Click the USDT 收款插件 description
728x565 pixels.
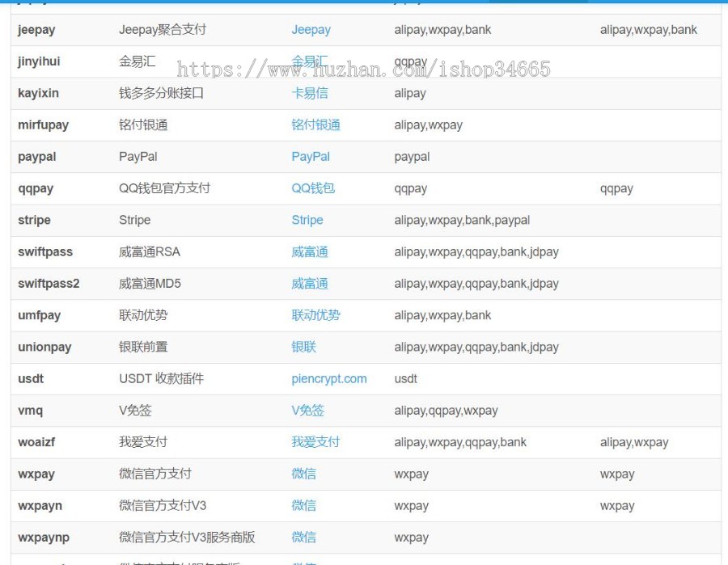click(161, 379)
